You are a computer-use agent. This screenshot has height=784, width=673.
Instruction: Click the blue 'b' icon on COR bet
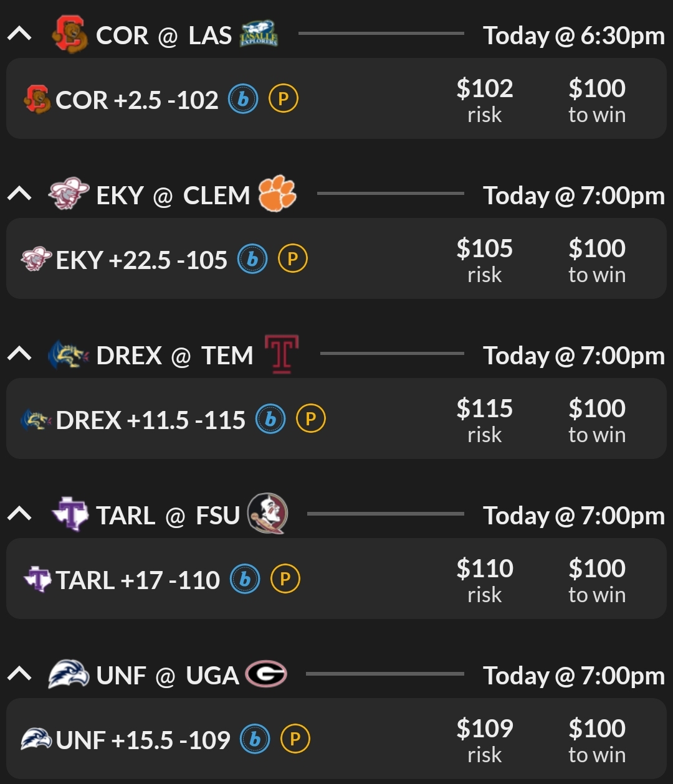tap(243, 100)
